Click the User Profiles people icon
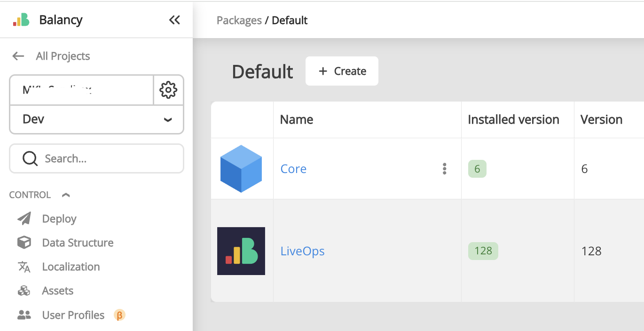 tap(24, 315)
